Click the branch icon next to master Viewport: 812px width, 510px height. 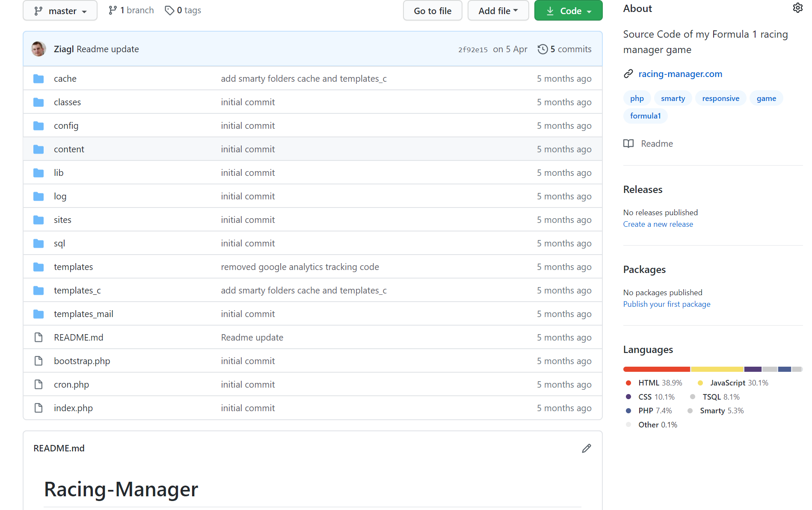coord(113,10)
